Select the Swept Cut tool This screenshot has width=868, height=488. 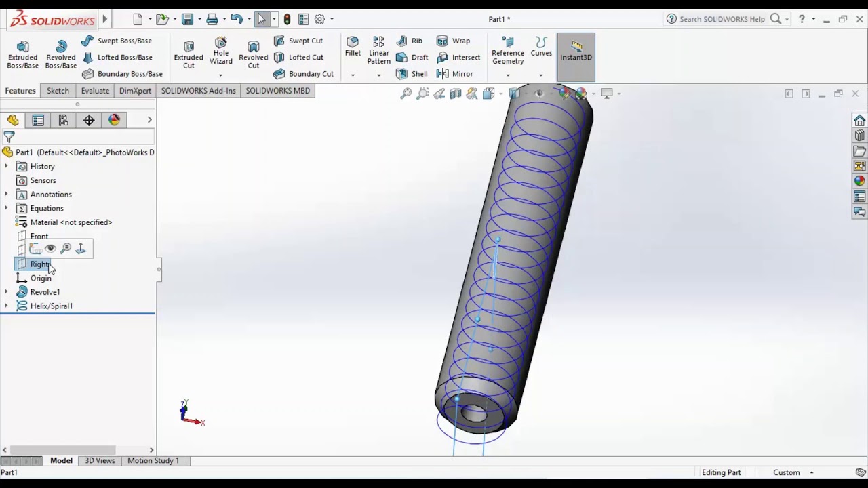(298, 41)
